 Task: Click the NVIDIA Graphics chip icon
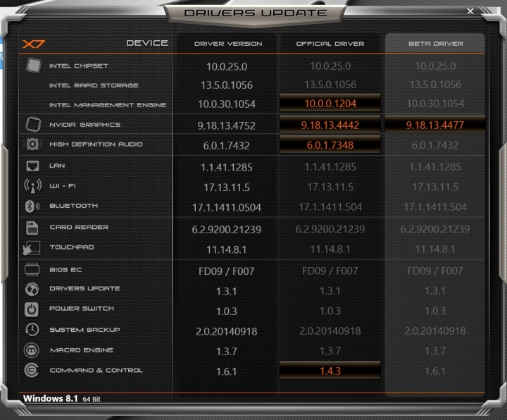tap(33, 125)
